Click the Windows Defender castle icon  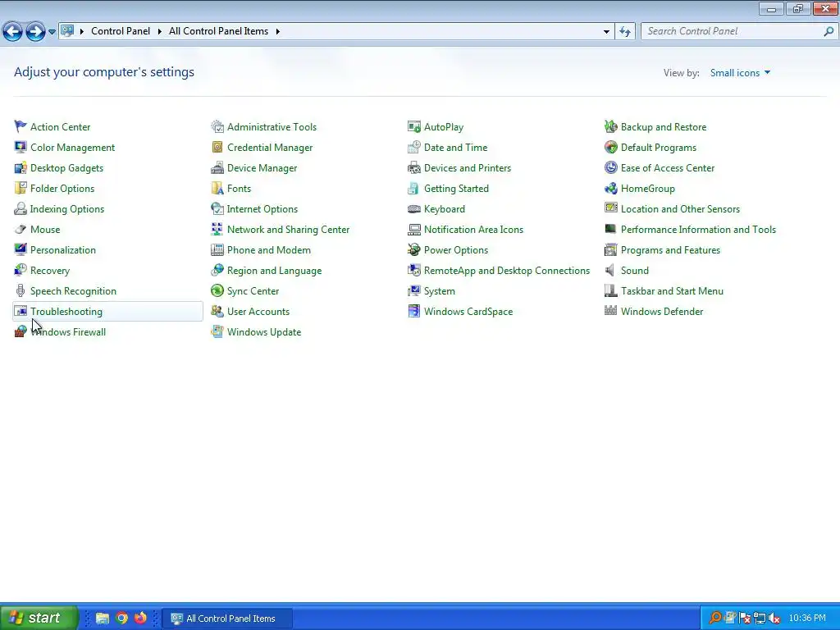tap(610, 311)
